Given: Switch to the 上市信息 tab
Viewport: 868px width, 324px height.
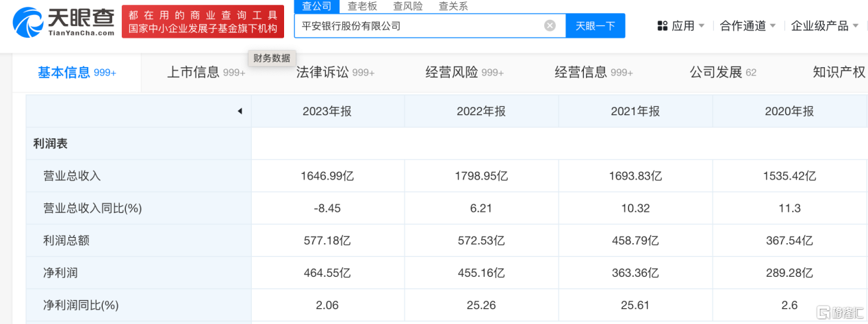Looking at the screenshot, I should pos(206,73).
